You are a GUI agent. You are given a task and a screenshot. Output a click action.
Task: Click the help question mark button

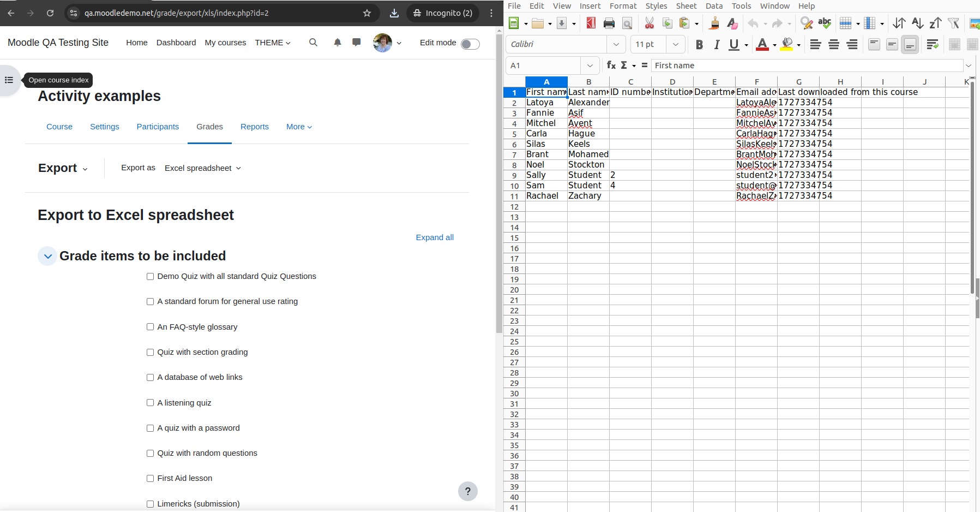coord(468,491)
